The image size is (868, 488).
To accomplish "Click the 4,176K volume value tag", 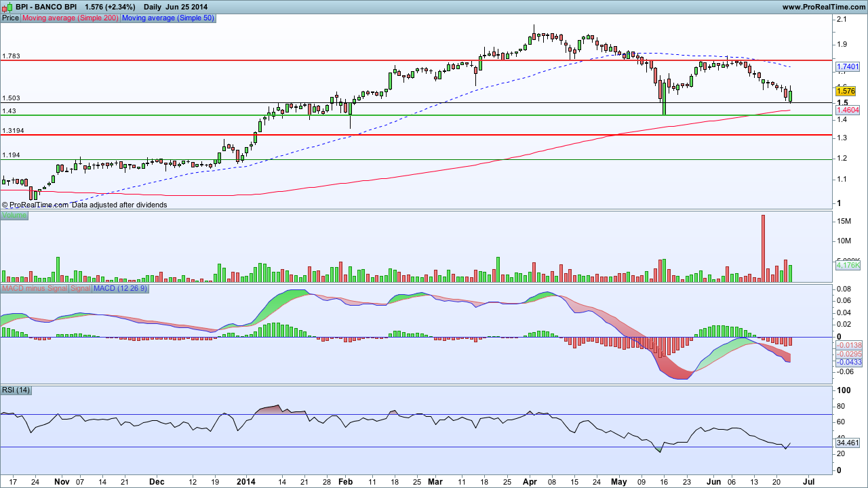I will click(x=848, y=266).
